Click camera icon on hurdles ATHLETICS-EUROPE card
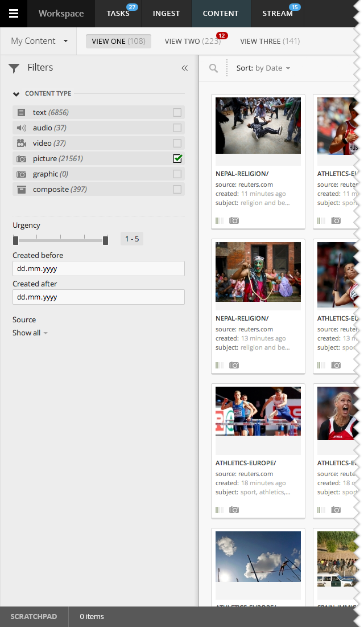The height and width of the screenshot is (627, 364). click(234, 510)
